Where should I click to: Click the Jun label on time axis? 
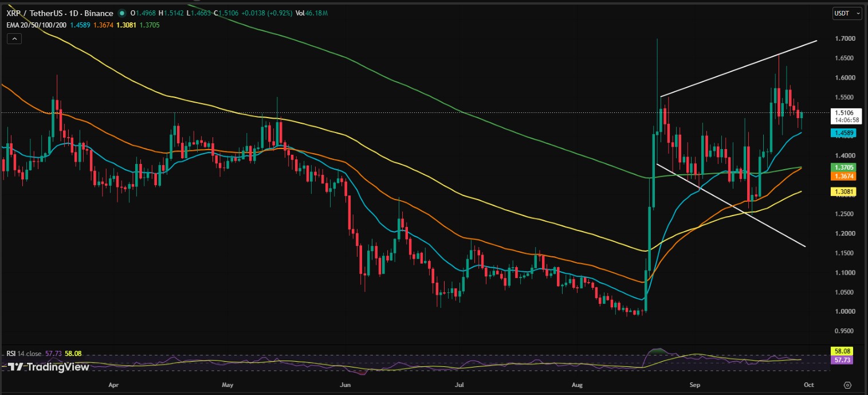click(345, 385)
